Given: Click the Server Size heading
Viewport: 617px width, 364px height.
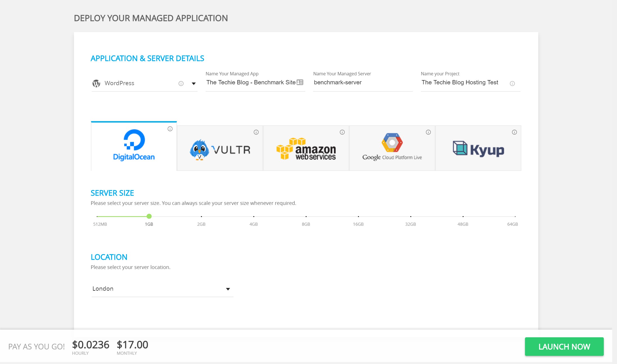Looking at the screenshot, I should [112, 193].
